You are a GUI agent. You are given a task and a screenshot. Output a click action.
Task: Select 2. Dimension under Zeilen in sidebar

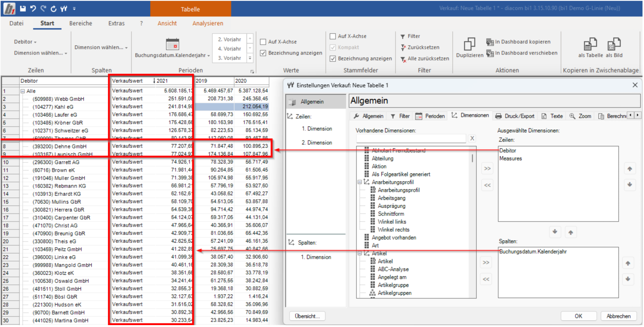pos(317,143)
